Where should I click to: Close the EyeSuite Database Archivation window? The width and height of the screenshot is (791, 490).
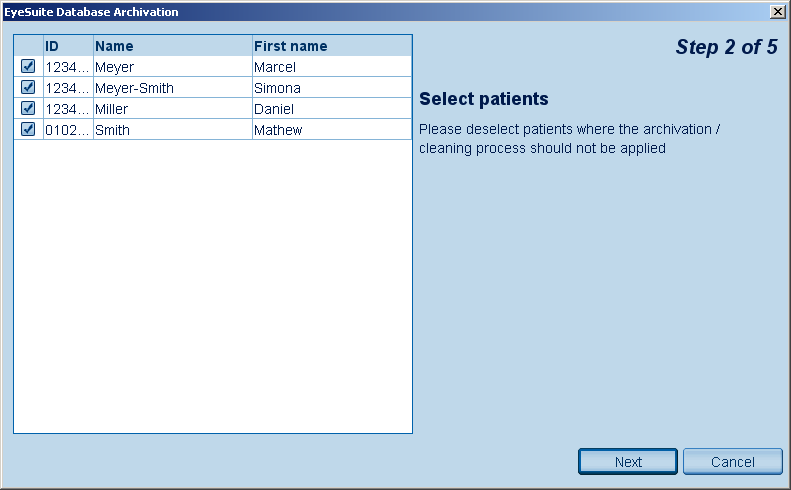pyautogui.click(x=777, y=11)
